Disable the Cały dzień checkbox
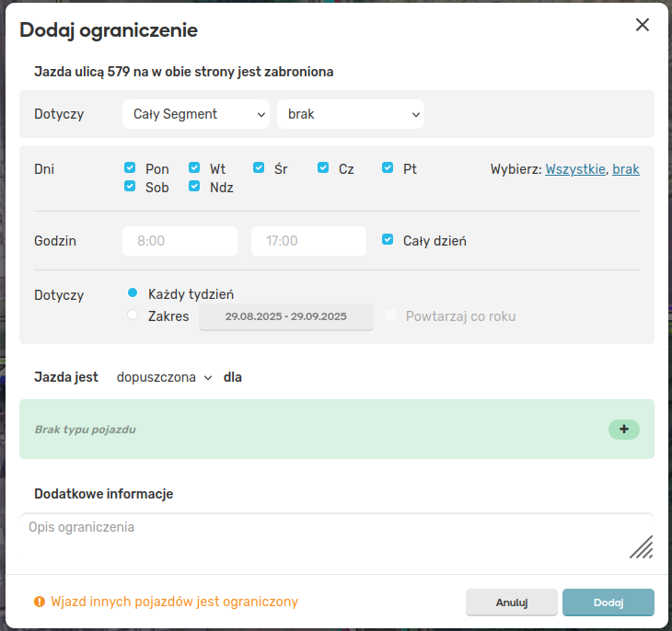 388,240
